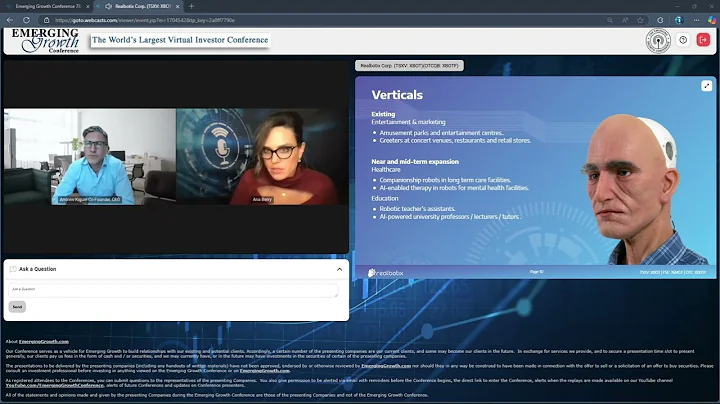720x404 pixels.
Task: Click World's Largest Virtual Investor Conference banner
Action: [180, 40]
